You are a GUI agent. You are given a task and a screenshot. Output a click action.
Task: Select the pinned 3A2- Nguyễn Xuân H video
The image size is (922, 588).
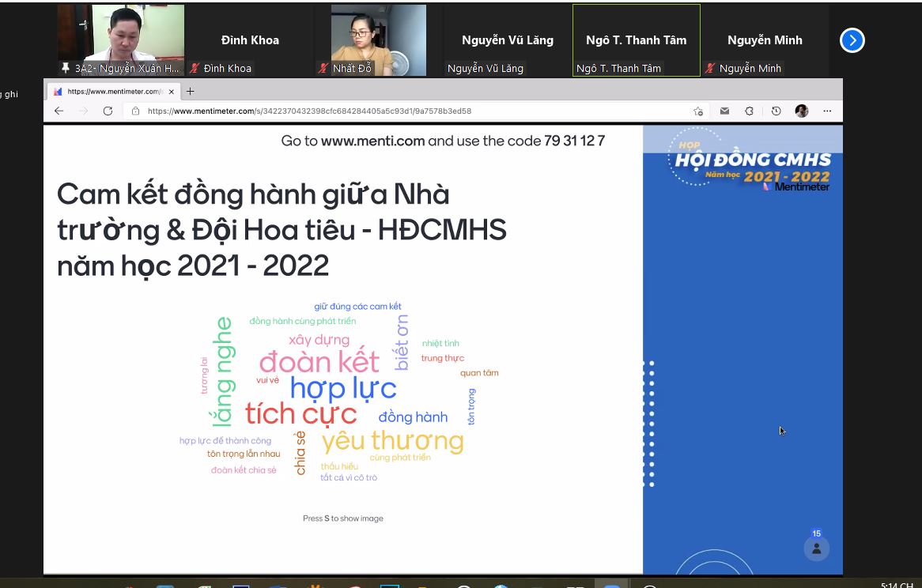(121, 40)
